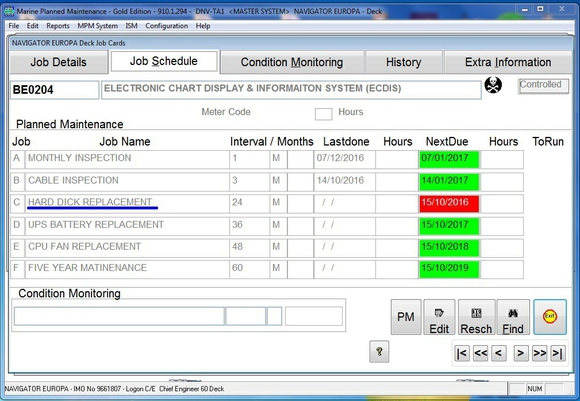Screen dimensions: 580x401
Task: Open the Help menu
Action: pyautogui.click(x=203, y=26)
